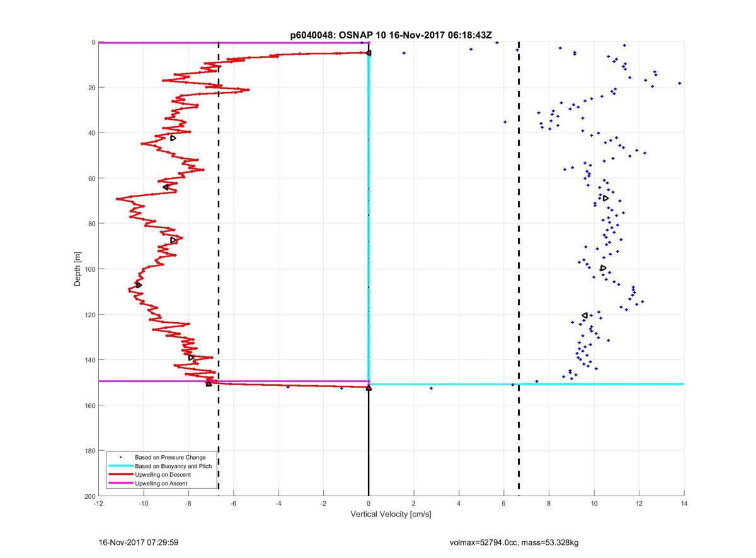Click the y-axis tick label 200
Image resolution: width=756 pixels, height=558 pixels.
(89, 496)
